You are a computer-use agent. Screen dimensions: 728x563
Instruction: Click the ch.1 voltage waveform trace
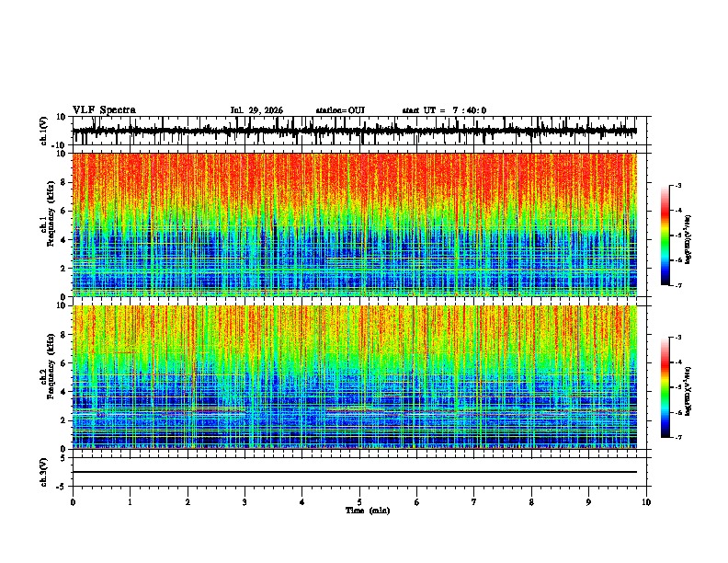point(354,131)
